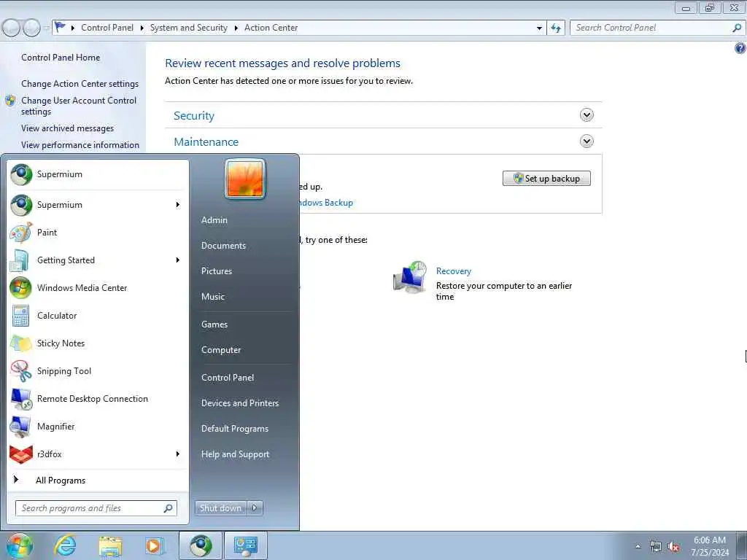Open the Shut down options arrow
Image resolution: width=747 pixels, height=560 pixels.
[x=255, y=508]
